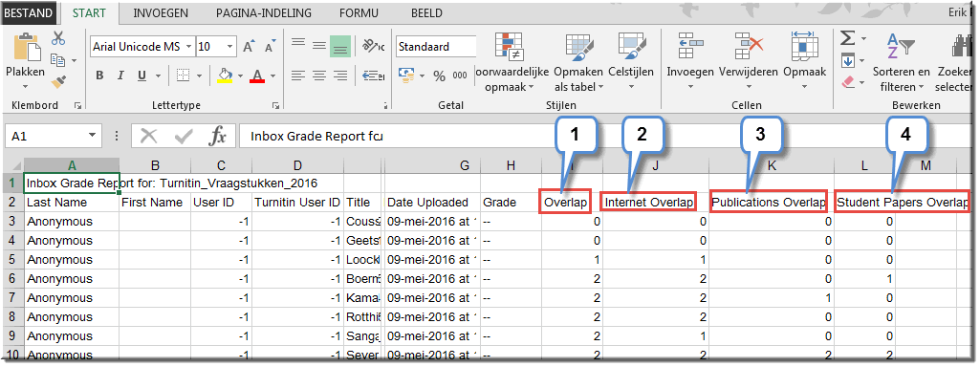Screen dimensions: 980x367
Task: Click the Align Text Left icon
Action: tap(298, 76)
